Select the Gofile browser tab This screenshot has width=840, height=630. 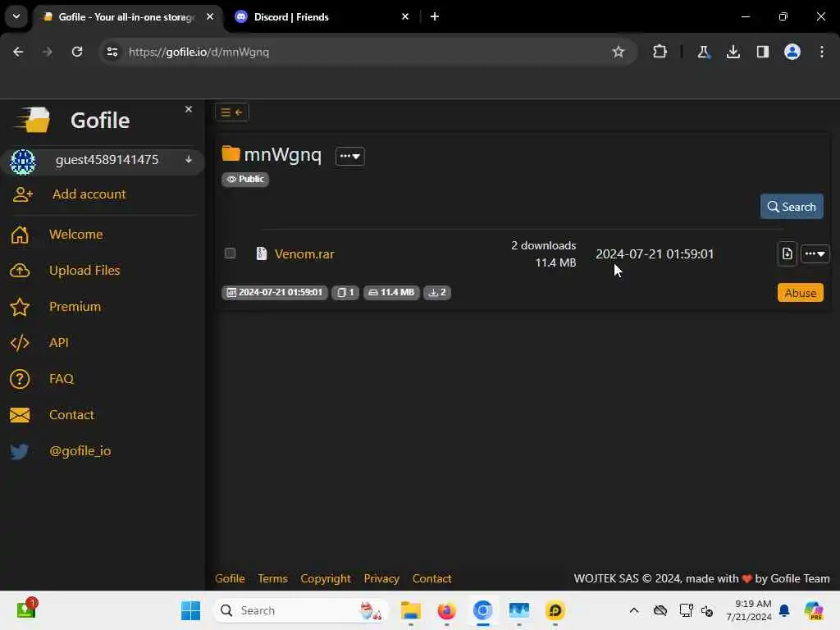pos(129,17)
